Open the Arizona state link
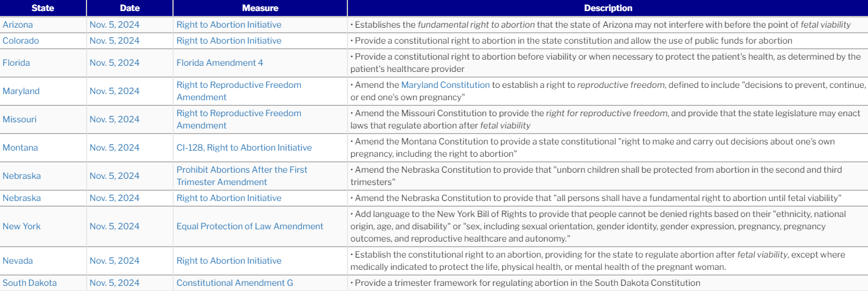Viewport: 868px width, 292px height. 18,25
